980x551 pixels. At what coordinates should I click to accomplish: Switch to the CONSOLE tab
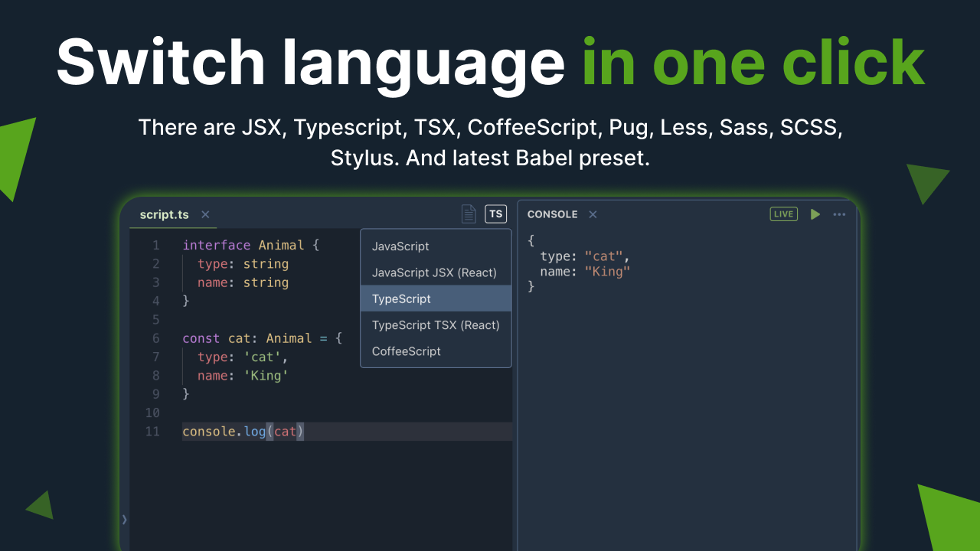click(x=552, y=215)
